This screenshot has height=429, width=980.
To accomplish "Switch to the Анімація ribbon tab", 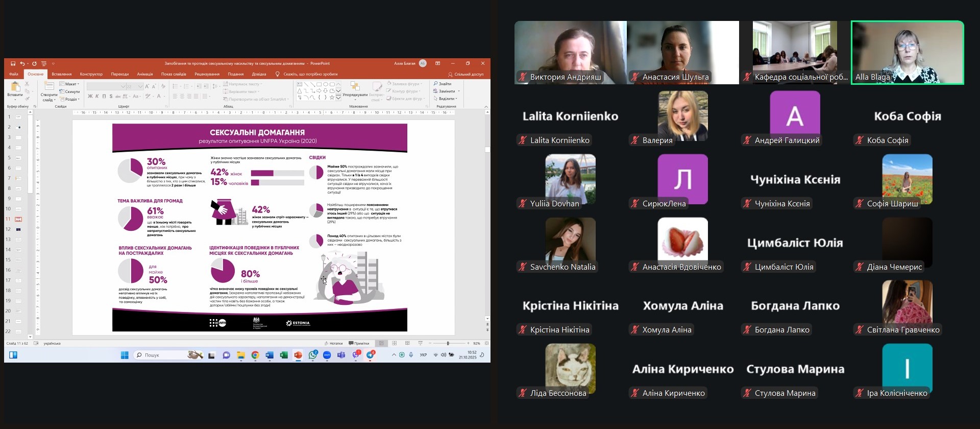I will [x=145, y=74].
